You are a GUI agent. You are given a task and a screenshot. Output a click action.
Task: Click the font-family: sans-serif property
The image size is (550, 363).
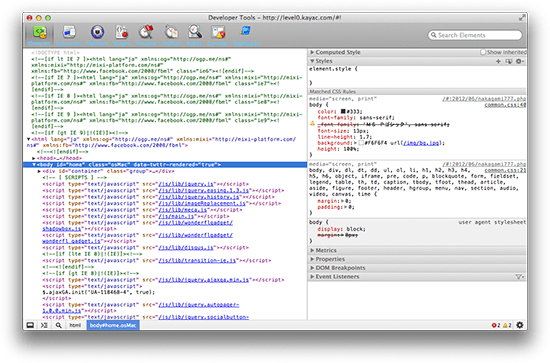356,118
